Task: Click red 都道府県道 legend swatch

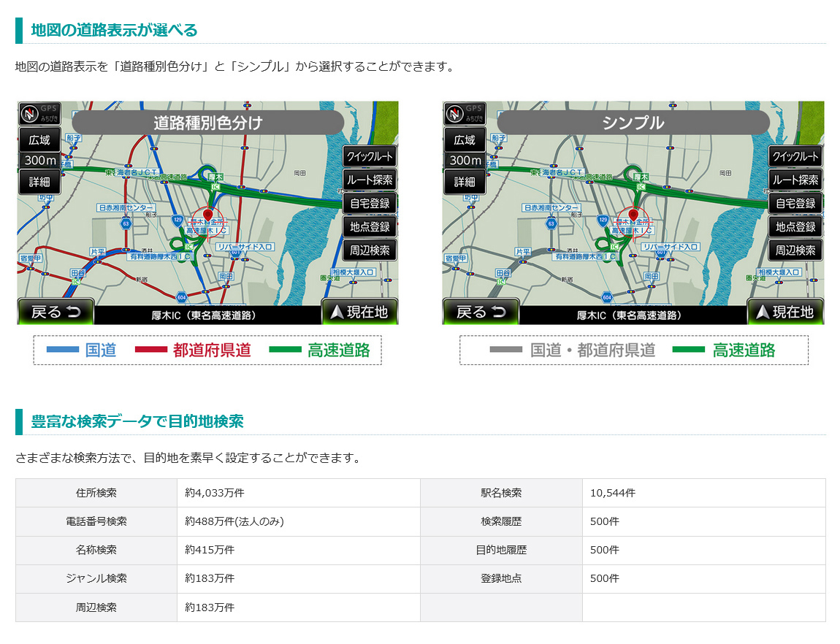Action: click(x=151, y=350)
